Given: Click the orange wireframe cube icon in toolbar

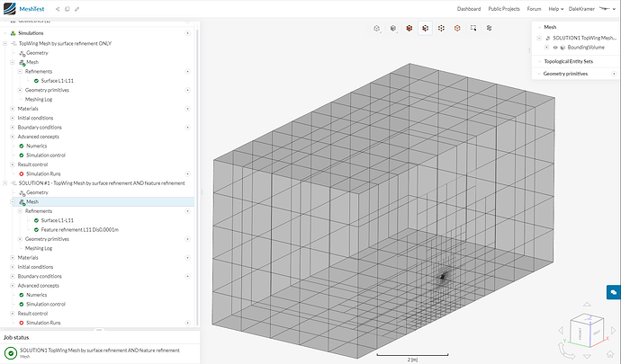Looking at the screenshot, I should click(x=457, y=29).
